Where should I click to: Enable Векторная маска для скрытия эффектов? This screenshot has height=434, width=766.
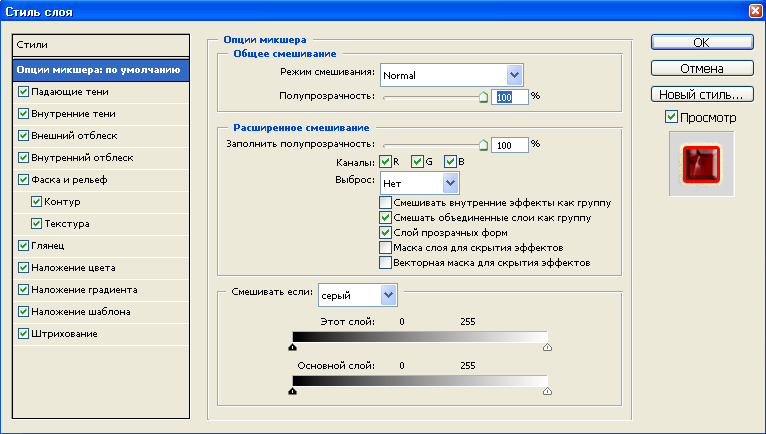point(385,263)
